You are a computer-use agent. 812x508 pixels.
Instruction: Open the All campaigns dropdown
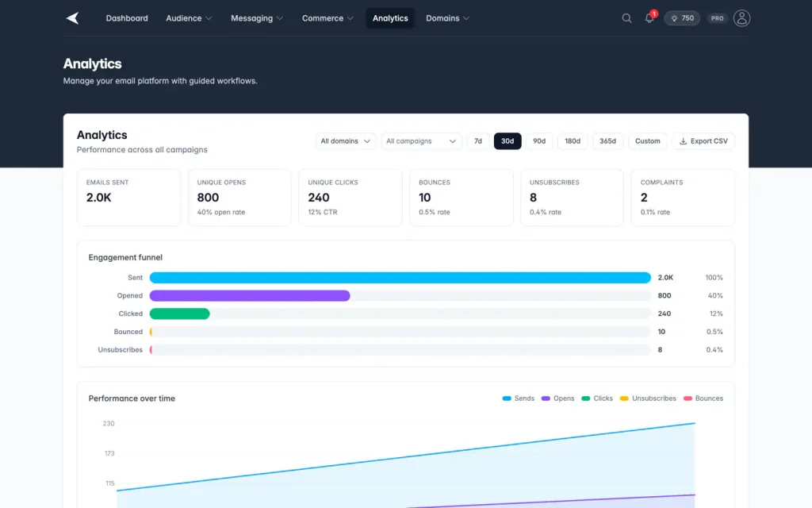coord(421,141)
